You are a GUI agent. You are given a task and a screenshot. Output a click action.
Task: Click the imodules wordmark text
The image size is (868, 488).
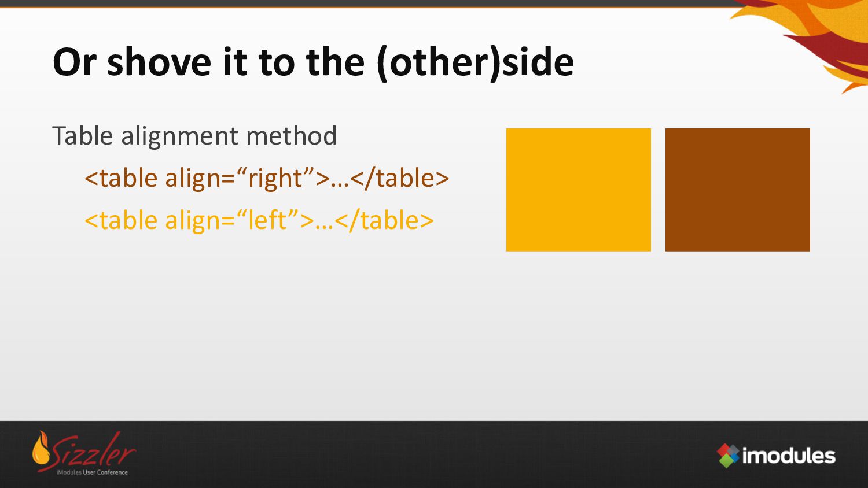tap(789, 456)
